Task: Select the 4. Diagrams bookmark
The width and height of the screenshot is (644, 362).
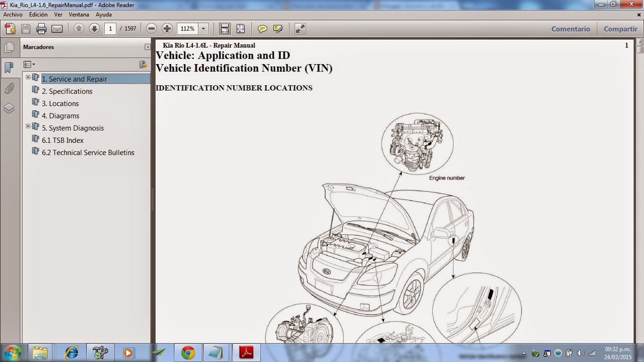Action: [x=60, y=116]
